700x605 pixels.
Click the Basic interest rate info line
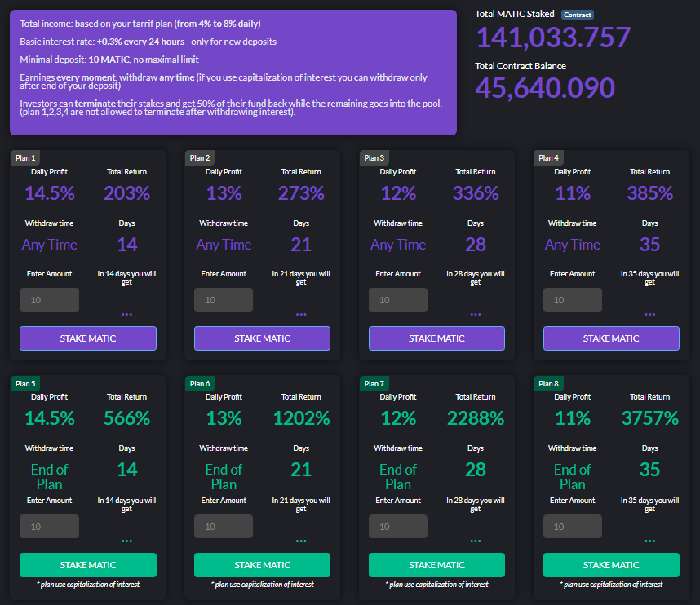pos(148,42)
